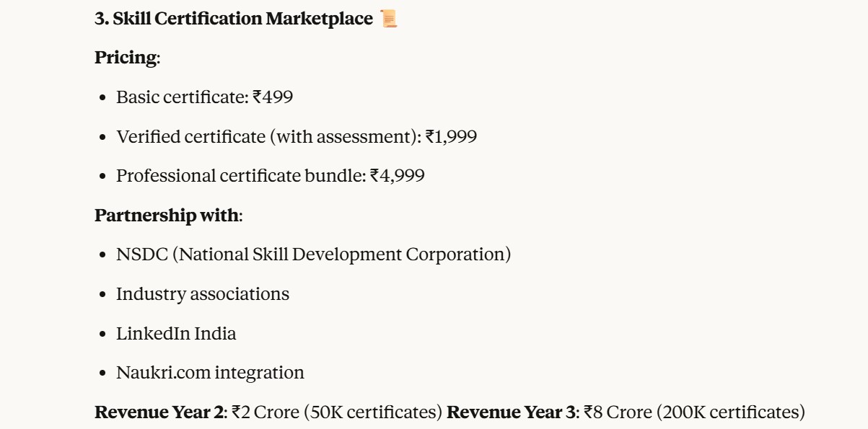This screenshot has width=868, height=429.
Task: Click the ₹499 price
Action: tap(273, 97)
